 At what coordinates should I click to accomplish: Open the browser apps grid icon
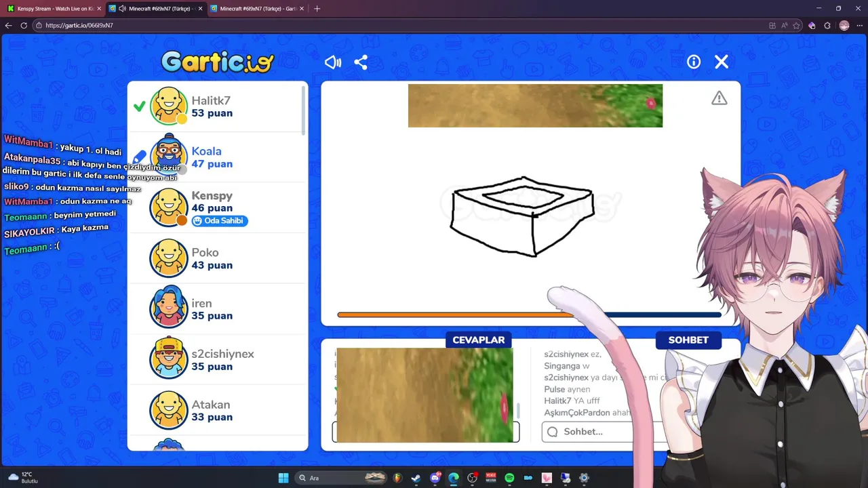[x=772, y=25]
